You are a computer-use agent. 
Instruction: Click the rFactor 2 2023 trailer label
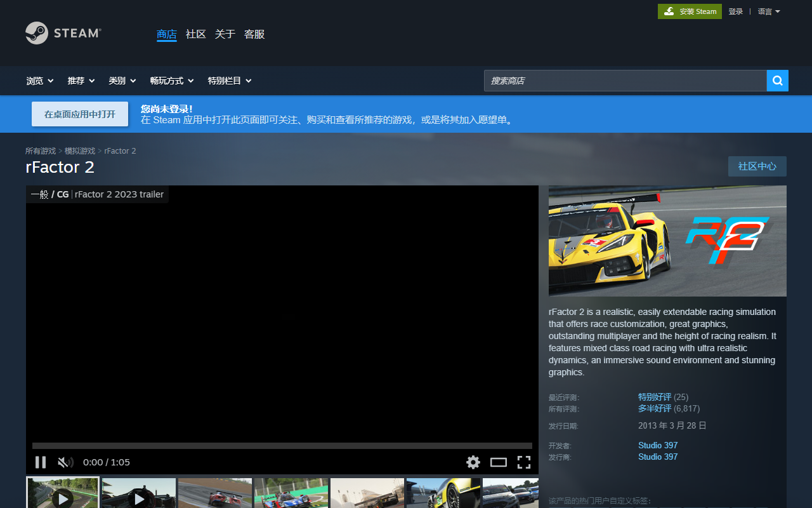pyautogui.click(x=119, y=194)
